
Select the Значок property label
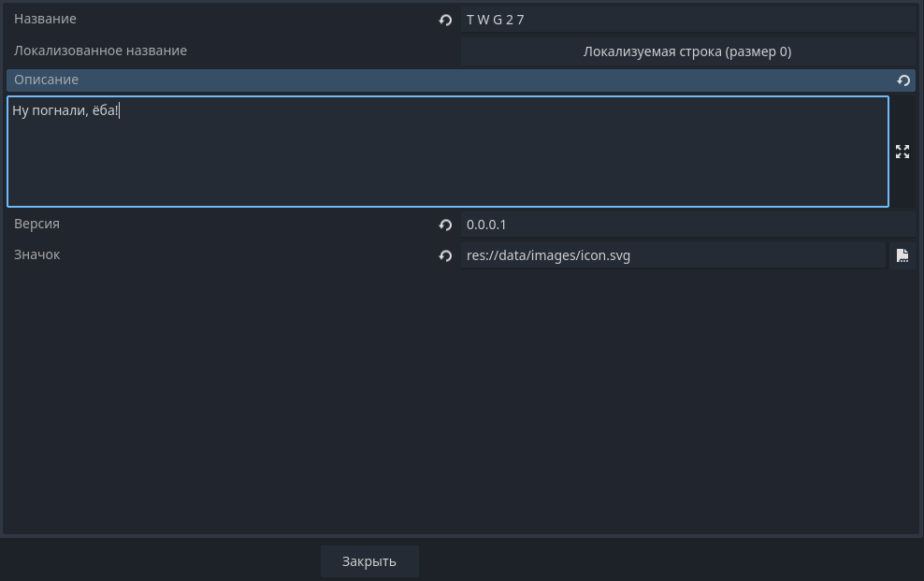[x=37, y=254]
